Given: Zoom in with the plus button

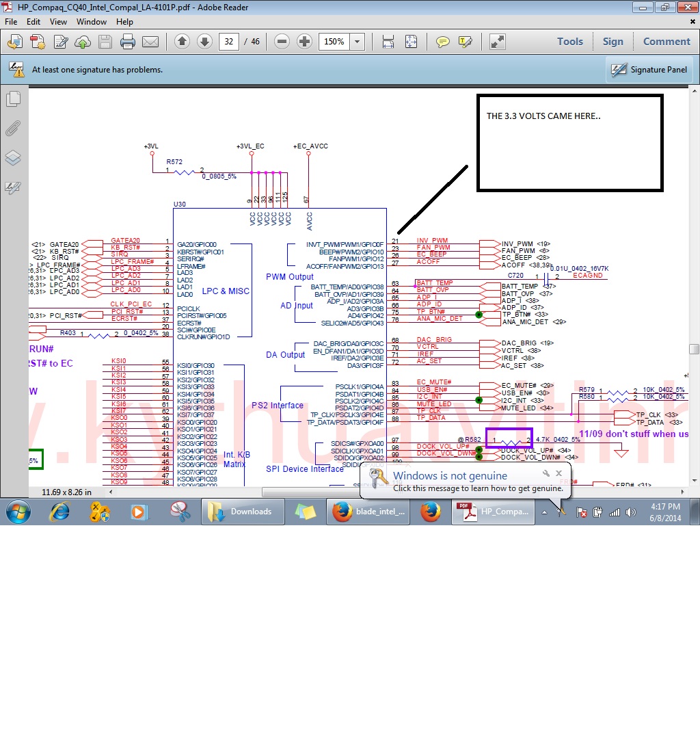Looking at the screenshot, I should pyautogui.click(x=305, y=42).
